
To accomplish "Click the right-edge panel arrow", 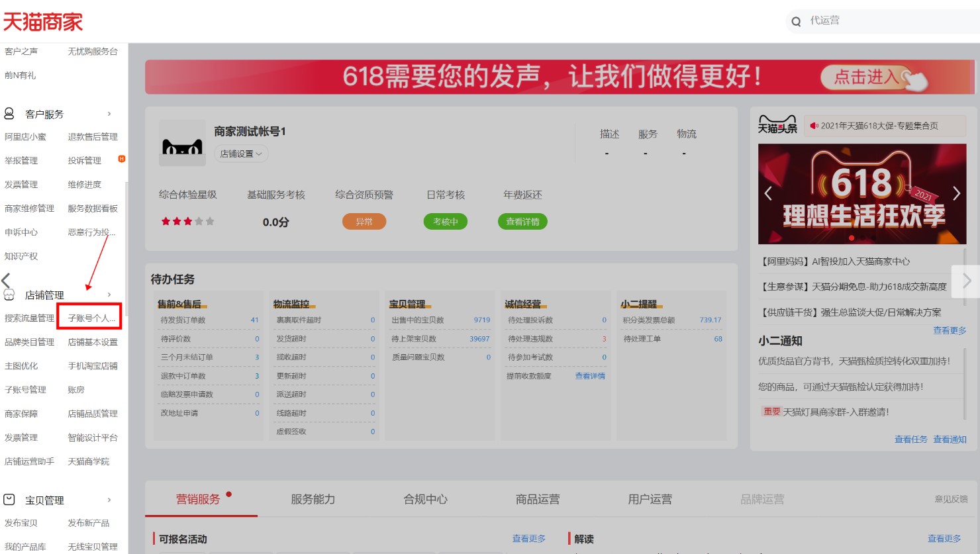I will 966,281.
